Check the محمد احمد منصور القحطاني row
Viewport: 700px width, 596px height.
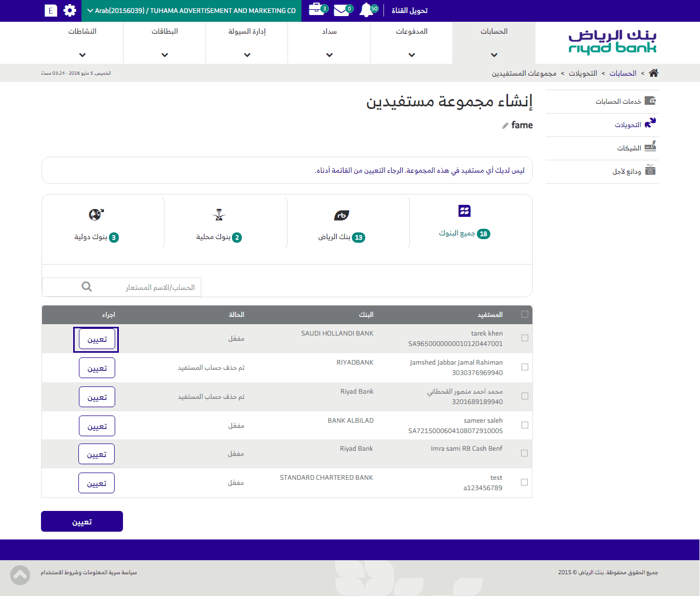525,396
